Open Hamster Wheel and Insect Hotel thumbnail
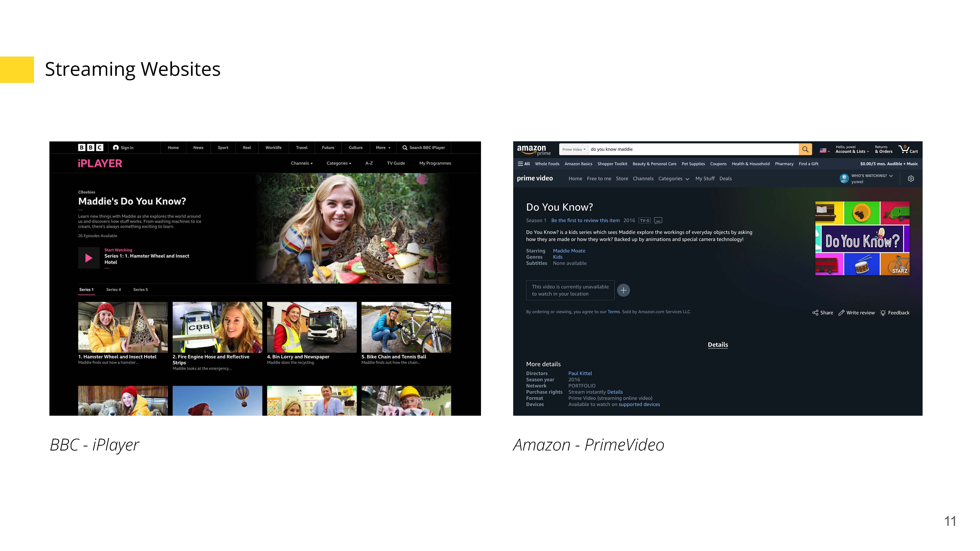Image resolution: width=980 pixels, height=551 pixels. pyautogui.click(x=123, y=327)
